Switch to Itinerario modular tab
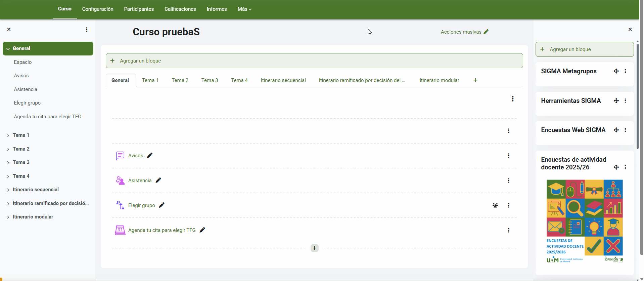Screen dimensions: 644x281 439,80
